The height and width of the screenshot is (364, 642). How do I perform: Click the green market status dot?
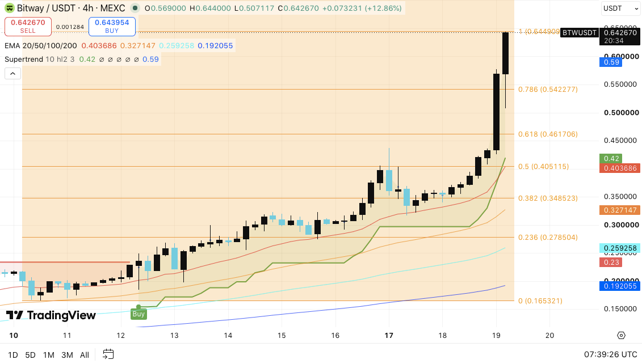(x=135, y=8)
